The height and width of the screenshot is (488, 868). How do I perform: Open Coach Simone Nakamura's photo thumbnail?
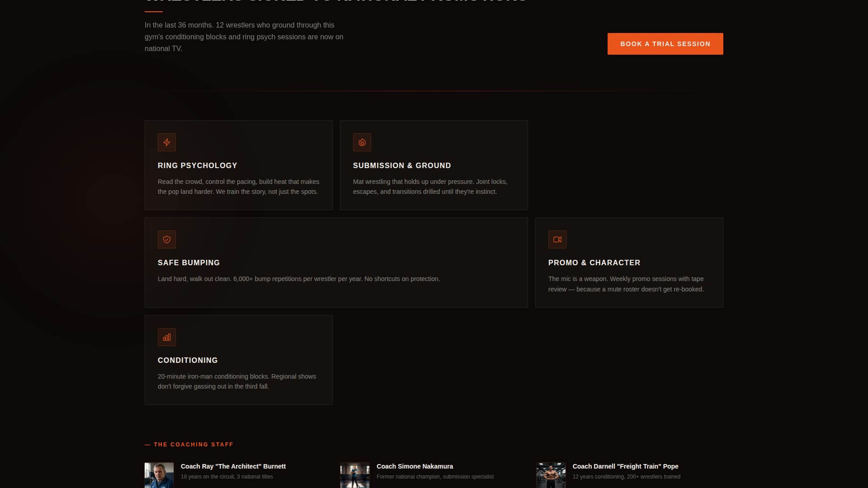coord(355,475)
